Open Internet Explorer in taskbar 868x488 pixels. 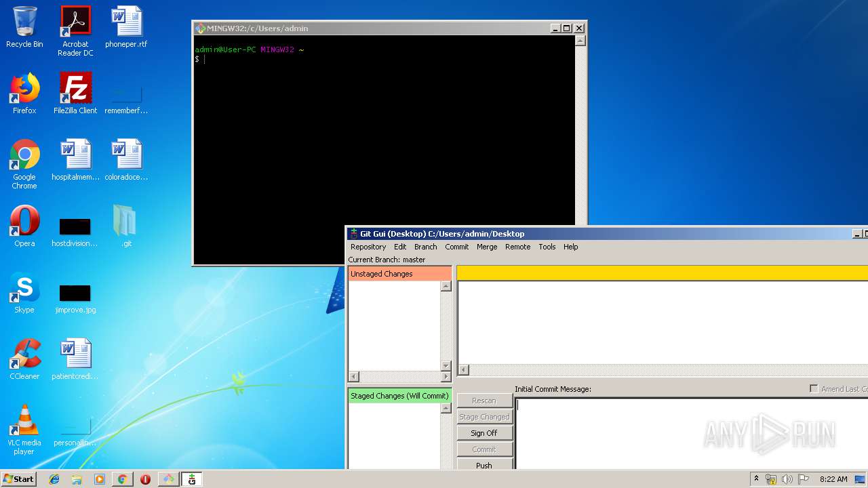[54, 479]
